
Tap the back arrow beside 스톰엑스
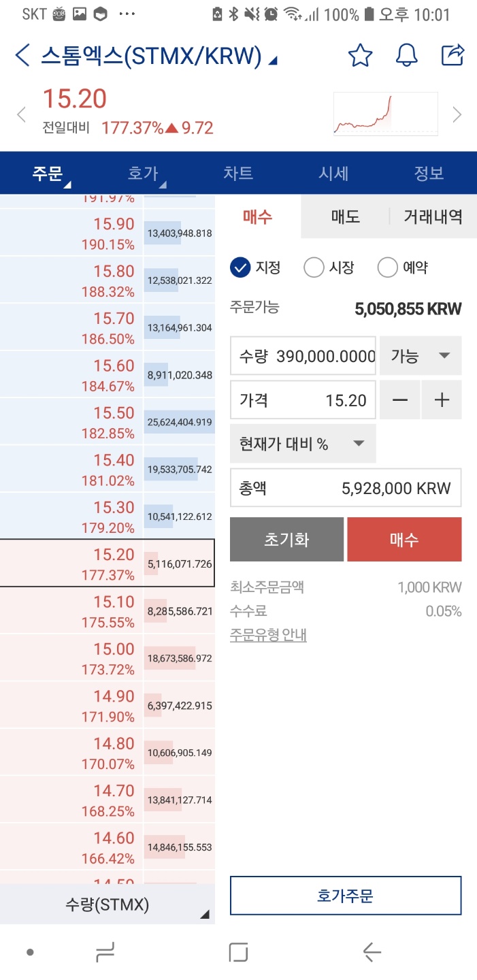tap(22, 55)
